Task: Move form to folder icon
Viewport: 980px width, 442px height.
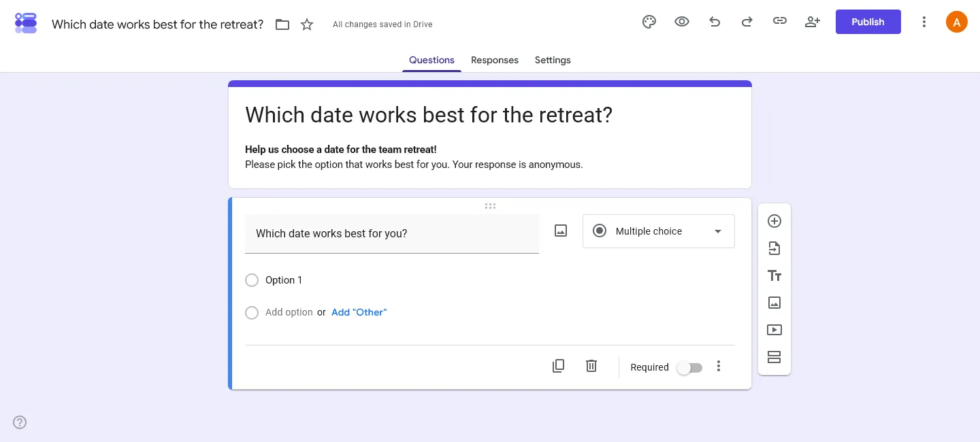Action: (x=282, y=24)
